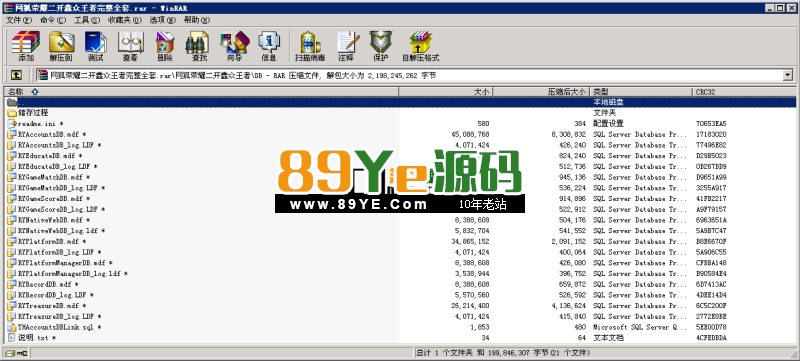Go up one folder with arrow button
Image resolution: width=800 pixels, height=361 pixels.
tap(16, 75)
